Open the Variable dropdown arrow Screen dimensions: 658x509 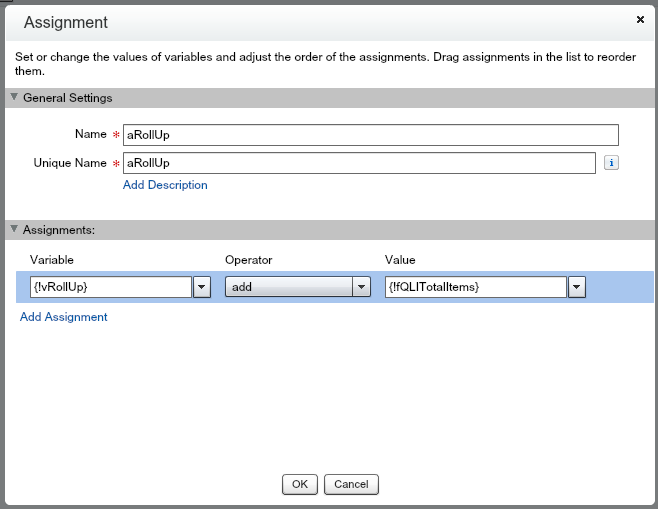pyautogui.click(x=201, y=287)
